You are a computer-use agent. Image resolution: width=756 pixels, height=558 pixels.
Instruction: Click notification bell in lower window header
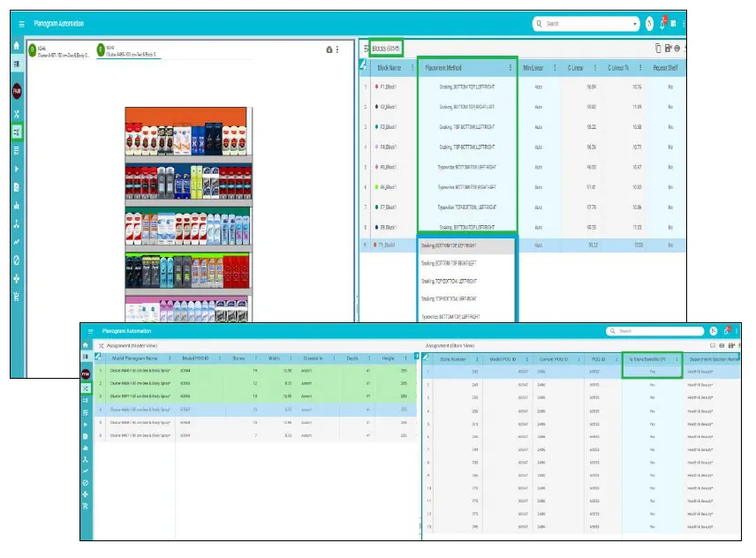coord(727,330)
